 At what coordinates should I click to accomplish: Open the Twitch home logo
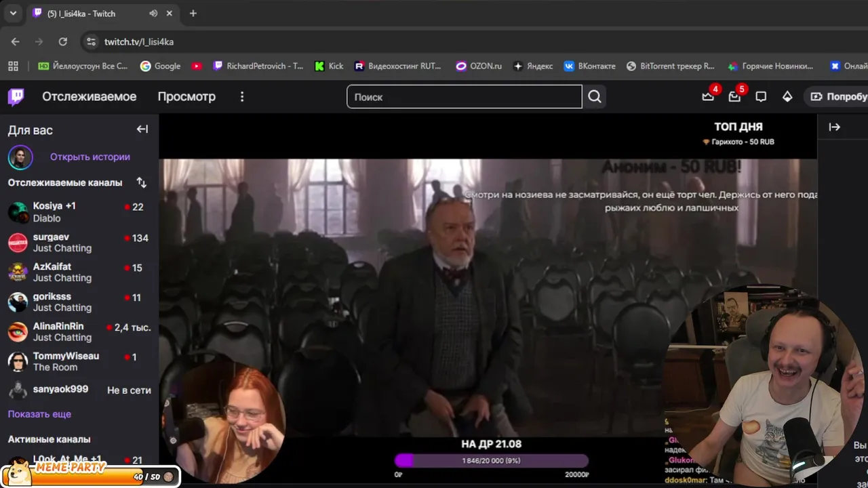pyautogui.click(x=16, y=97)
